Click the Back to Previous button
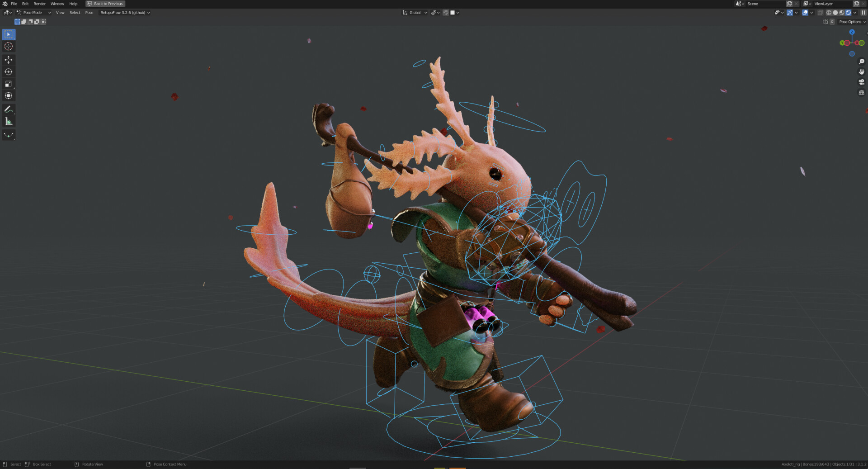868x469 pixels. (105, 4)
